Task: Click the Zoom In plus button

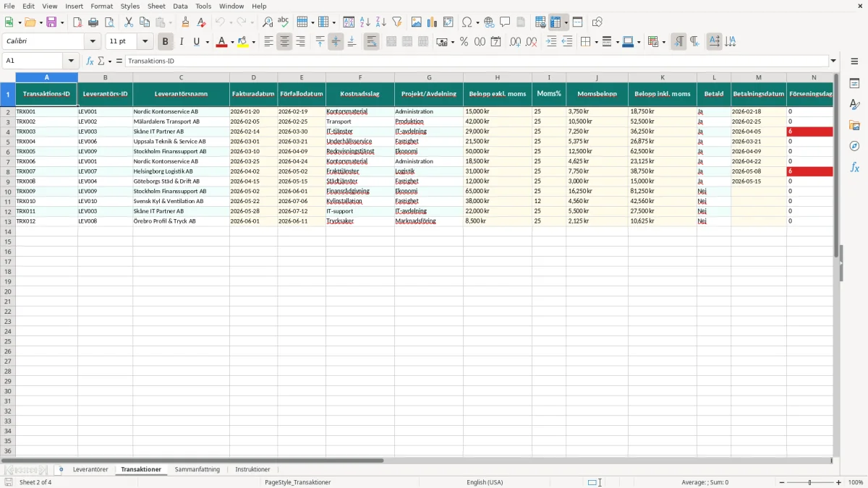Action: 839,482
